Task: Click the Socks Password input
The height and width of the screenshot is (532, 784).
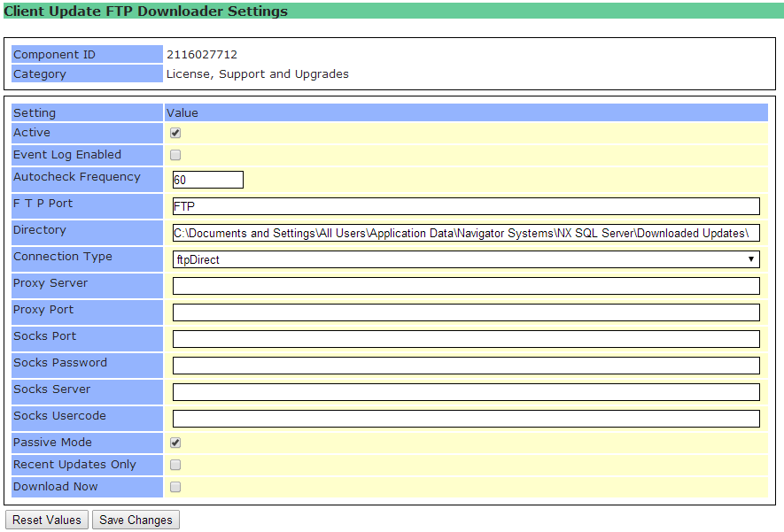Action: click(465, 366)
